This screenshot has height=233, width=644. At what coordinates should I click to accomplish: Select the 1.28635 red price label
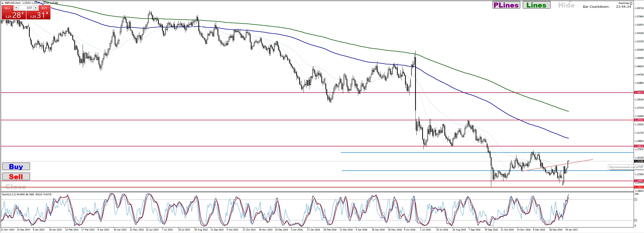(639, 146)
